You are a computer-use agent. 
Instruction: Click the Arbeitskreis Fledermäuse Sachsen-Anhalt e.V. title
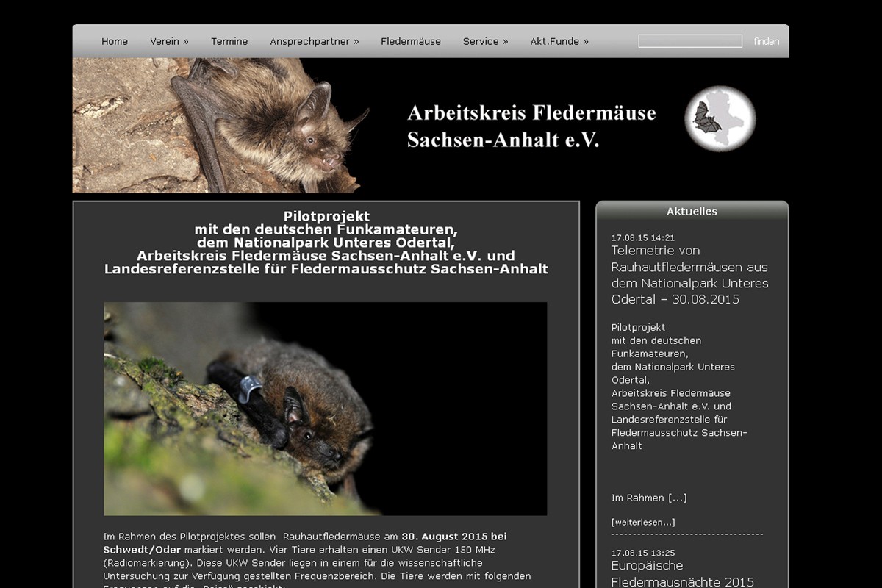[531, 126]
